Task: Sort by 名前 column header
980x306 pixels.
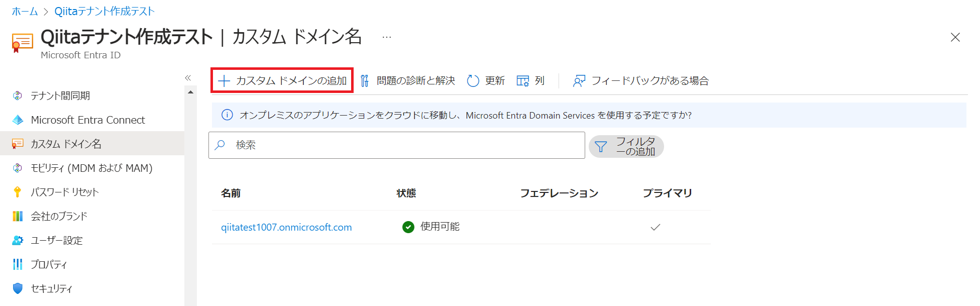Action: (231, 193)
